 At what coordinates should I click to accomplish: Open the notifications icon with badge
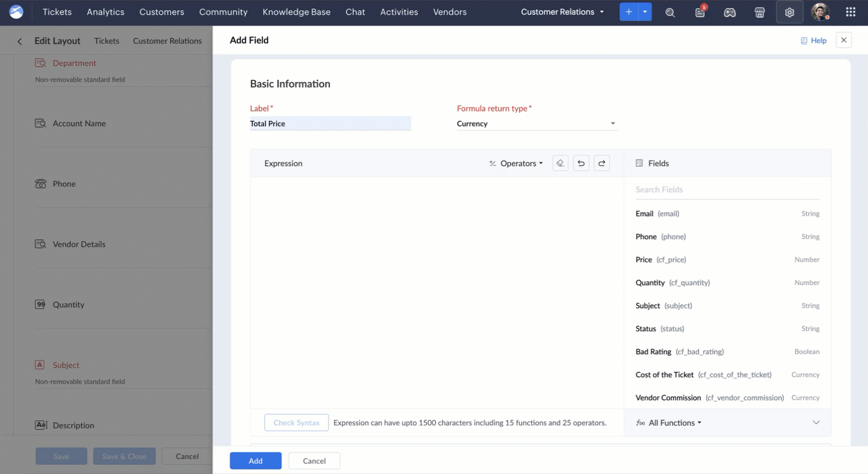point(700,12)
